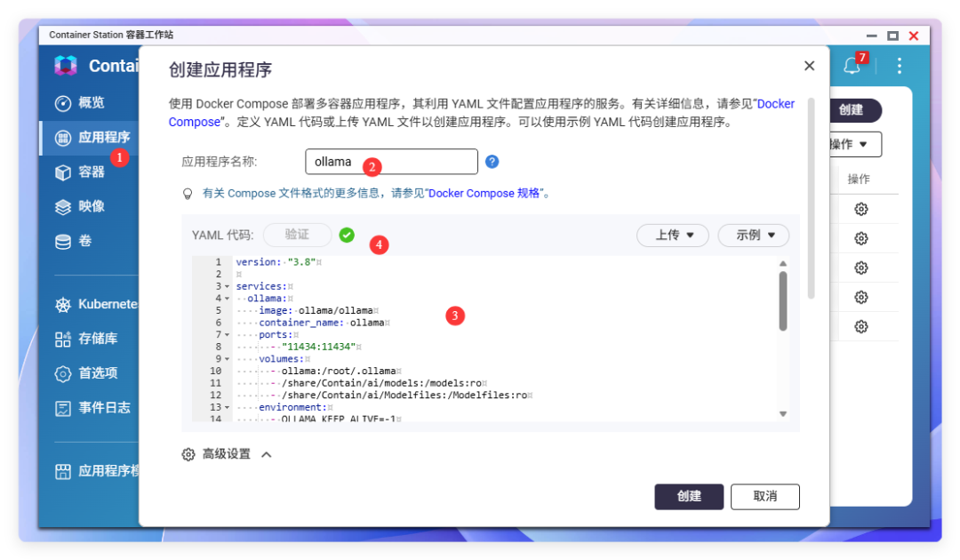Click the /share/Contain/ai/models line

[x=381, y=383]
